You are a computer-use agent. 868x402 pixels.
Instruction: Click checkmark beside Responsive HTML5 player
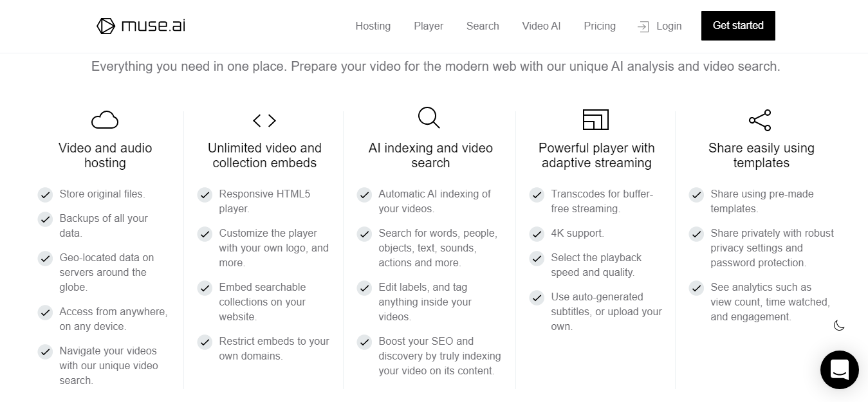click(x=205, y=194)
